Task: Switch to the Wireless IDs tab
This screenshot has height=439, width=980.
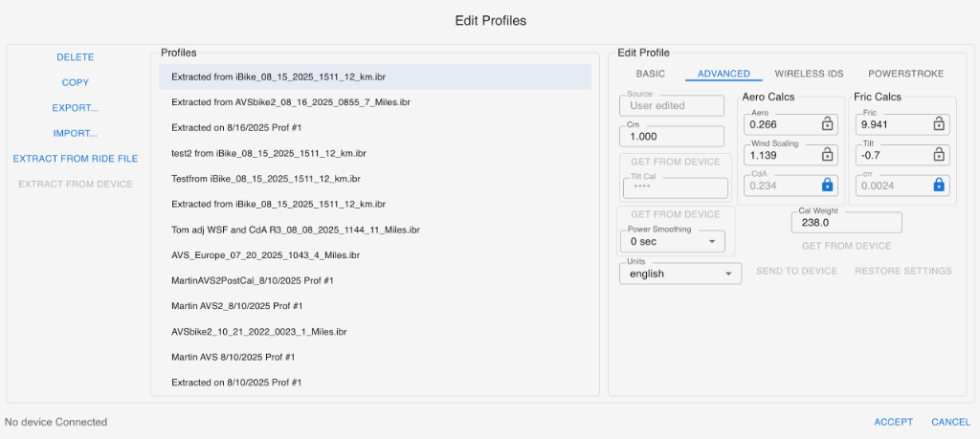Action: tap(810, 74)
